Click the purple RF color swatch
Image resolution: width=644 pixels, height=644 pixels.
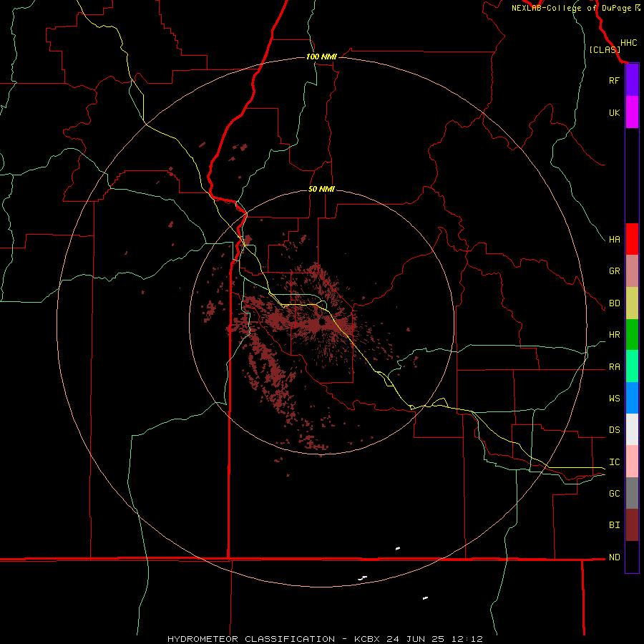tap(632, 80)
